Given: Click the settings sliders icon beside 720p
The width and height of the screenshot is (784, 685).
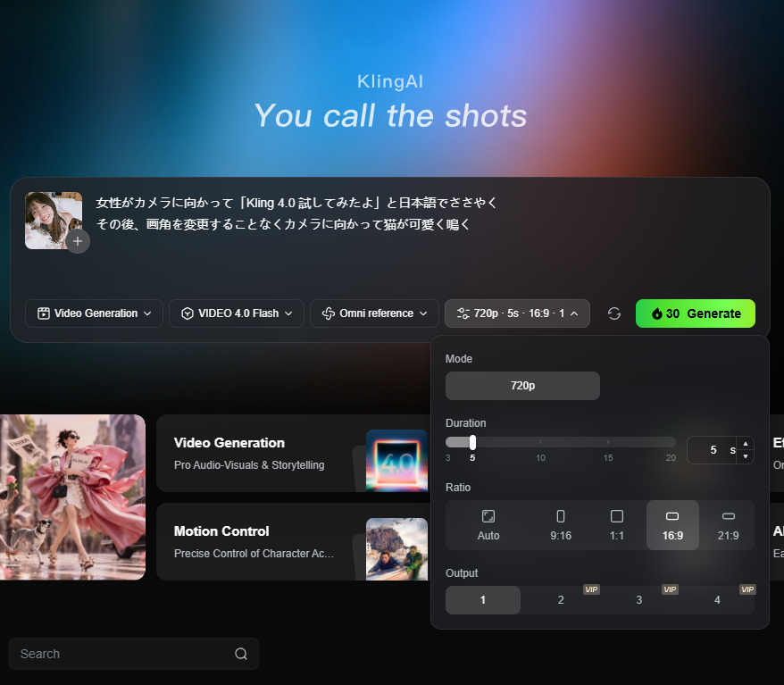Looking at the screenshot, I should pyautogui.click(x=463, y=313).
